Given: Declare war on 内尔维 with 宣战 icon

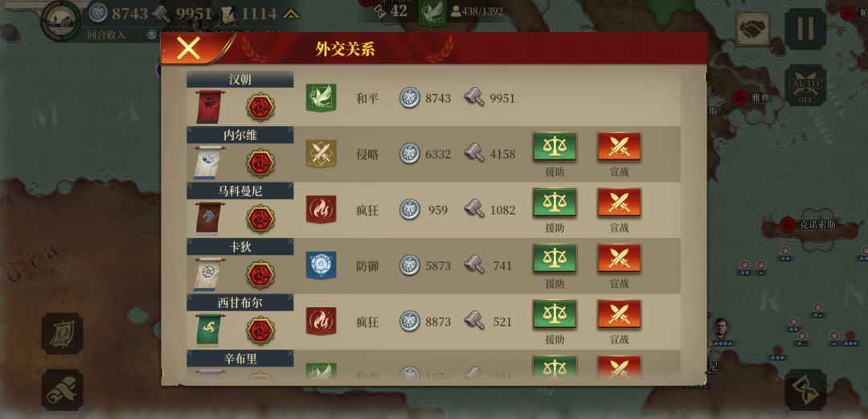Looking at the screenshot, I should [619, 147].
